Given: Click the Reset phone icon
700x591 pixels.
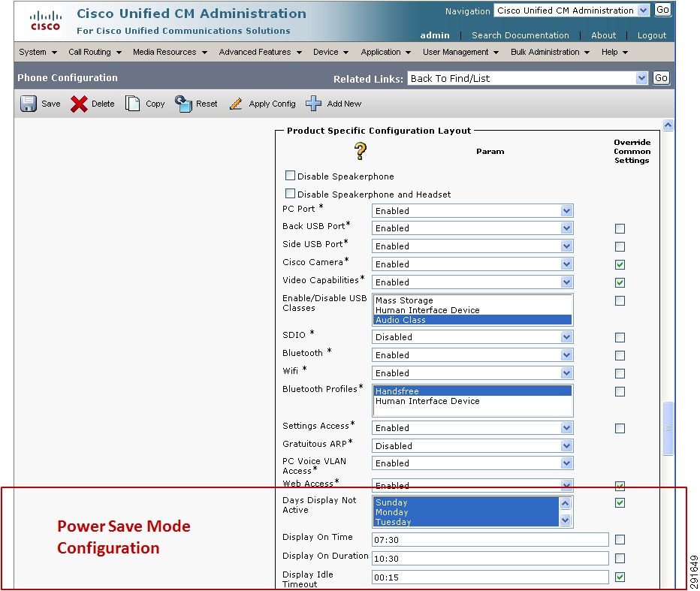Looking at the screenshot, I should [183, 104].
